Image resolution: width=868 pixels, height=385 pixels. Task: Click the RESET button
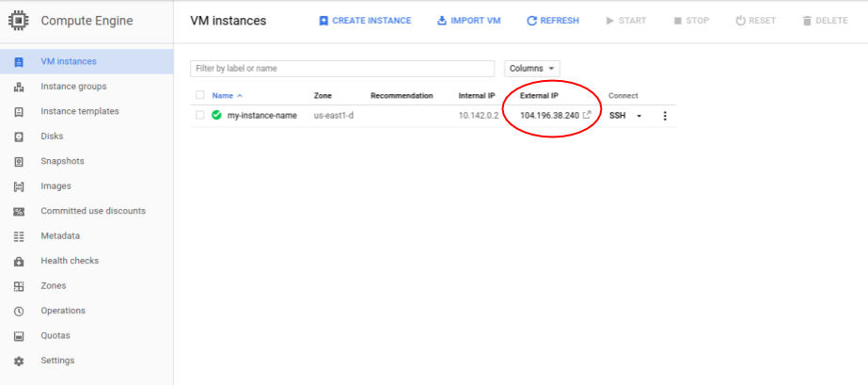pyautogui.click(x=756, y=21)
